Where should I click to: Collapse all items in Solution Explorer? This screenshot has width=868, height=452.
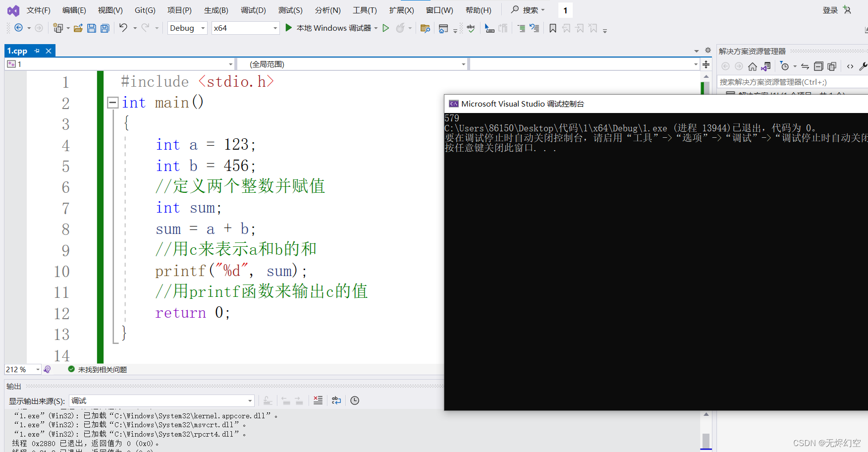click(x=818, y=66)
